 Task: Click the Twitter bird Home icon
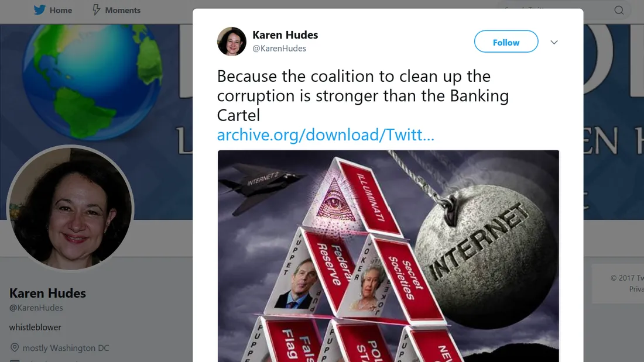[x=39, y=10]
